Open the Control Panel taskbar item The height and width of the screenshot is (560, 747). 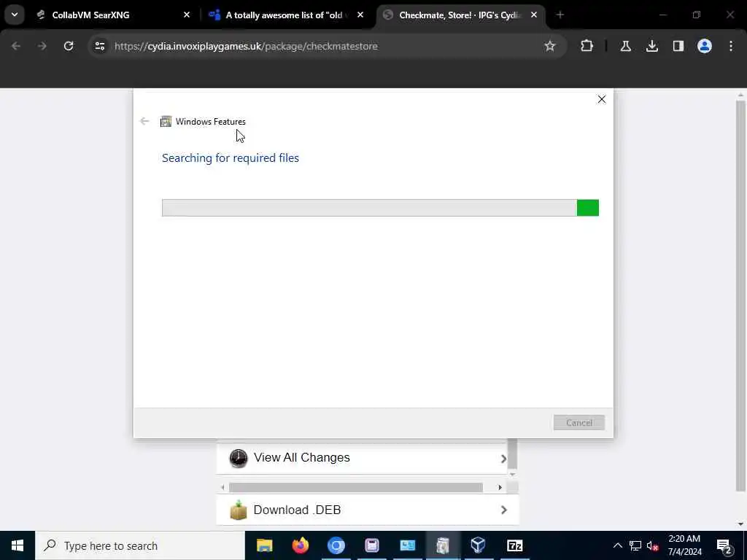pyautogui.click(x=407, y=545)
